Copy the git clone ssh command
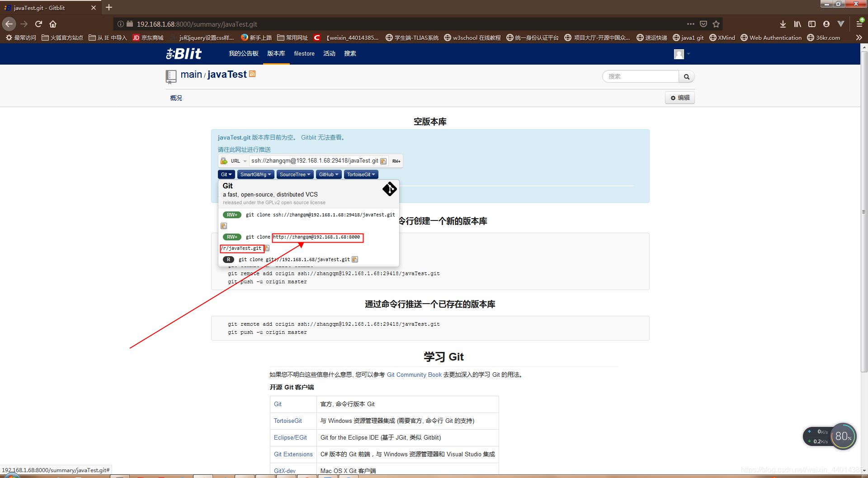The height and width of the screenshot is (478, 868). point(224,226)
